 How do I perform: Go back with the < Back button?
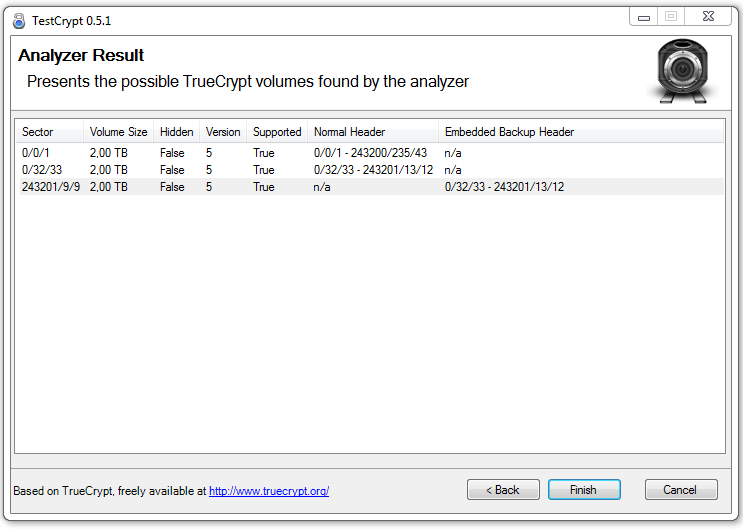[x=503, y=490]
